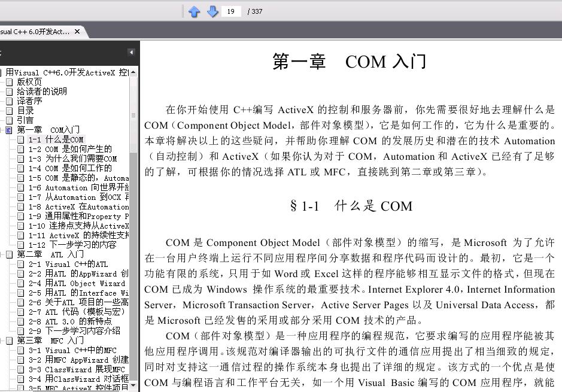Open the 译者序 bookmark
The image size is (562, 392).
(29, 101)
